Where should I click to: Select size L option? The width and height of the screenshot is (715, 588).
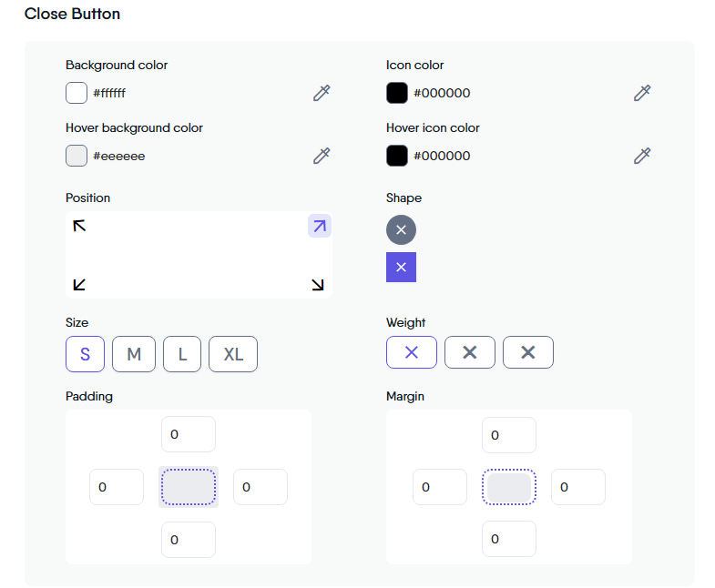tap(182, 354)
